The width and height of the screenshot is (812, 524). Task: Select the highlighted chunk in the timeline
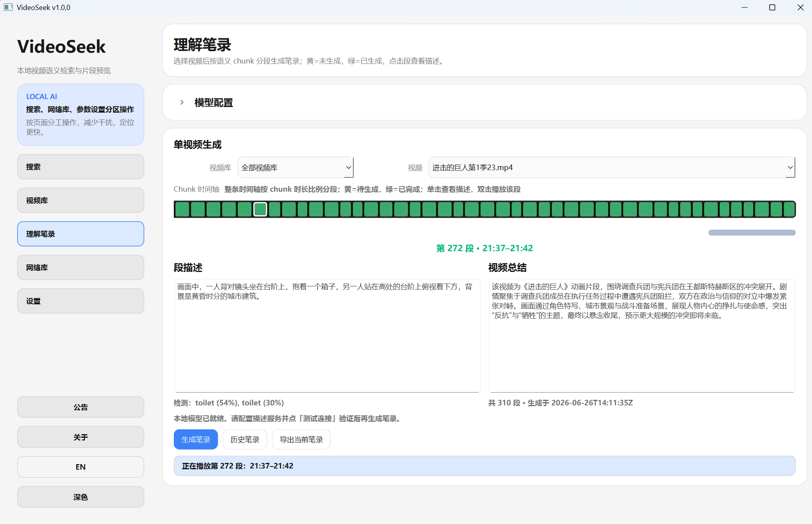tap(261, 209)
